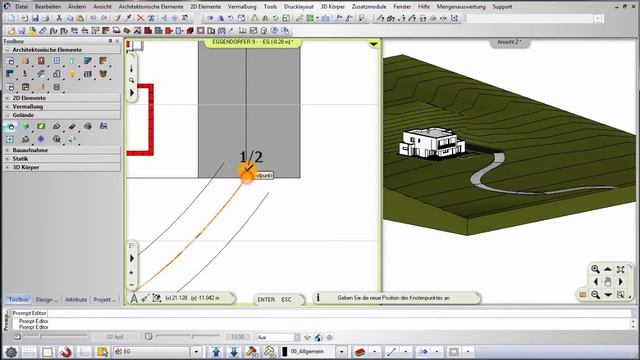Image resolution: width=640 pixels, height=360 pixels.
Task: Click the Save disk icon in top toolbar
Action: (x=35, y=18)
